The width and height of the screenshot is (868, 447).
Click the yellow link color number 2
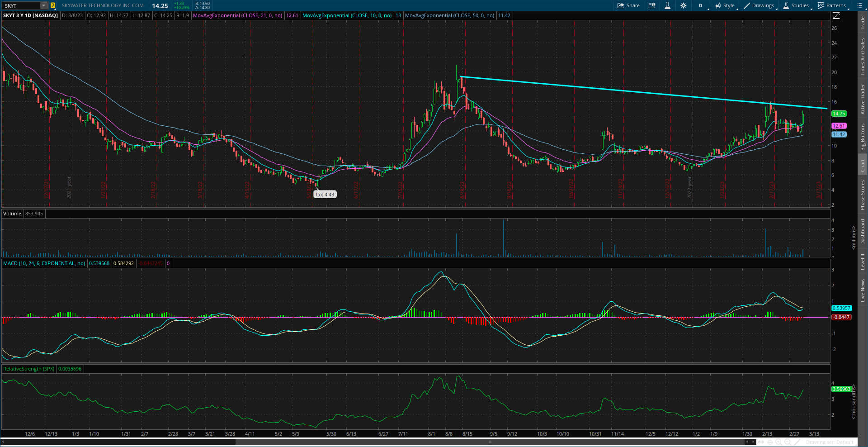(53, 5)
